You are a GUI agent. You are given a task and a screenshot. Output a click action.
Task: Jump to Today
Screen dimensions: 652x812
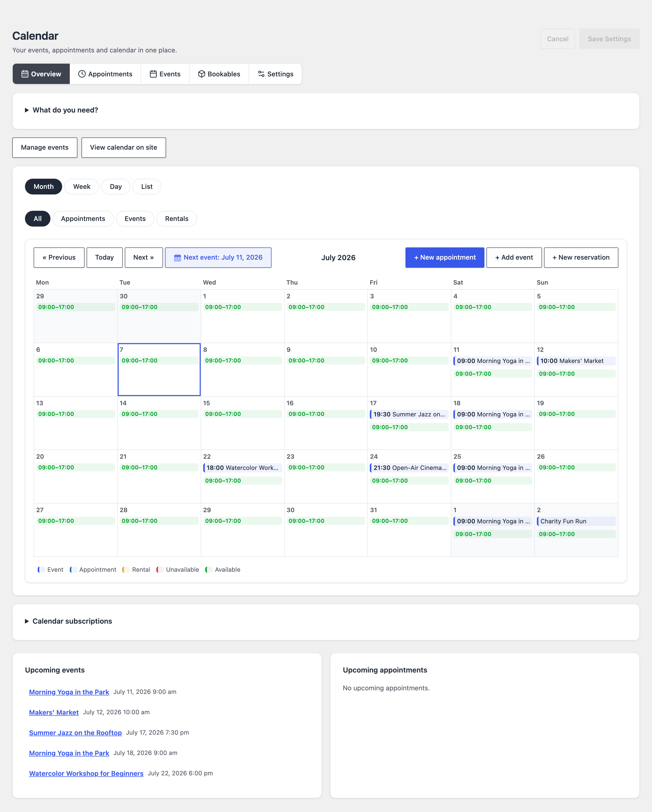point(104,258)
